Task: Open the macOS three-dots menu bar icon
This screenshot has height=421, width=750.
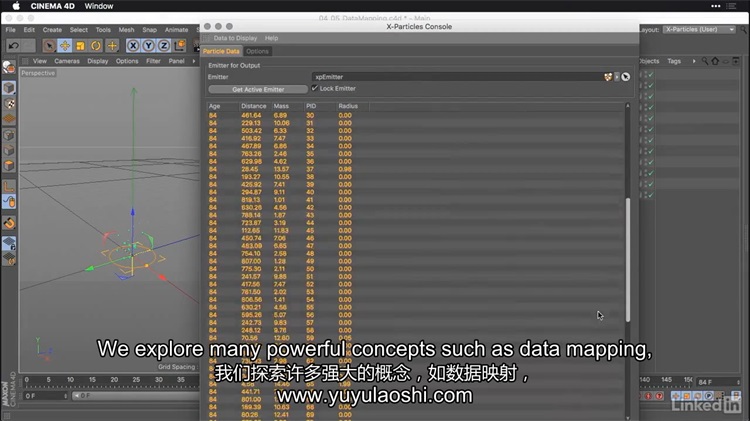Action: (x=716, y=6)
